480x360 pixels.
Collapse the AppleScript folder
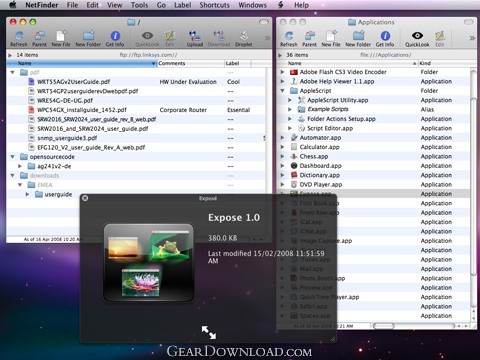click(283, 91)
